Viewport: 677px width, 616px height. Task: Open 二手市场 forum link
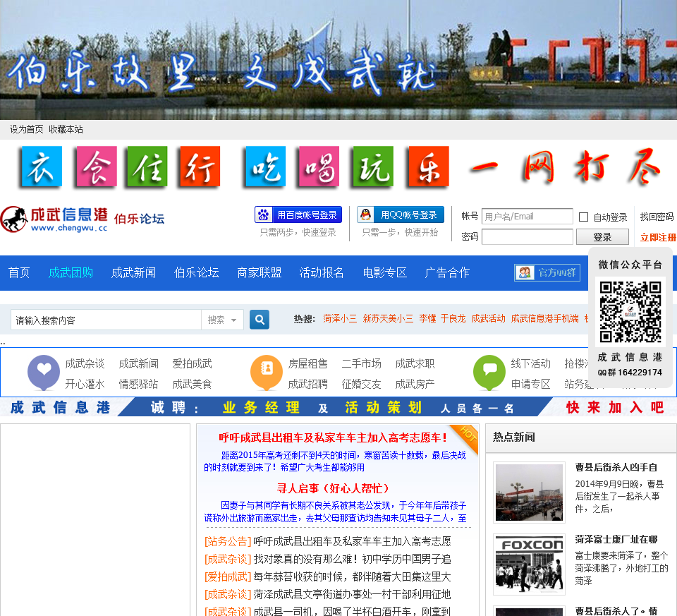pos(361,363)
